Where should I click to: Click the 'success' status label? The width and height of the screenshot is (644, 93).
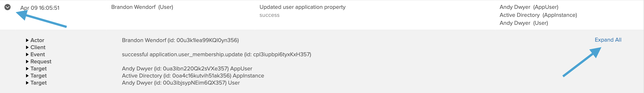pos(269,15)
